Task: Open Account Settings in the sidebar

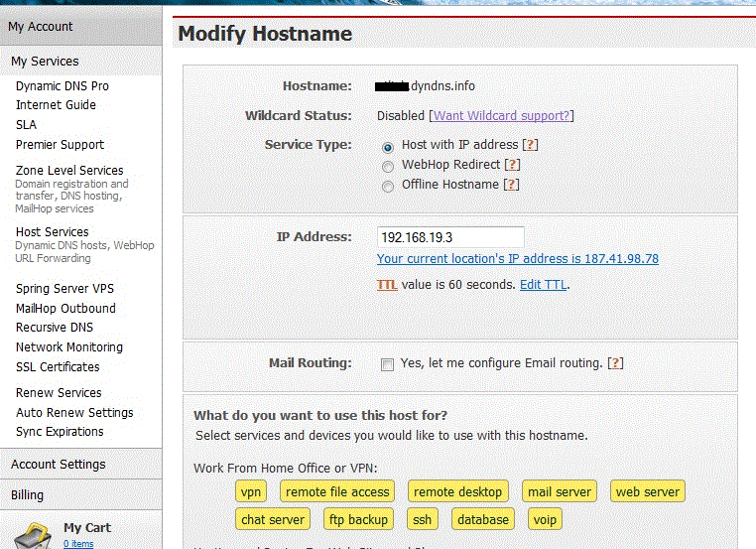Action: pos(59,464)
